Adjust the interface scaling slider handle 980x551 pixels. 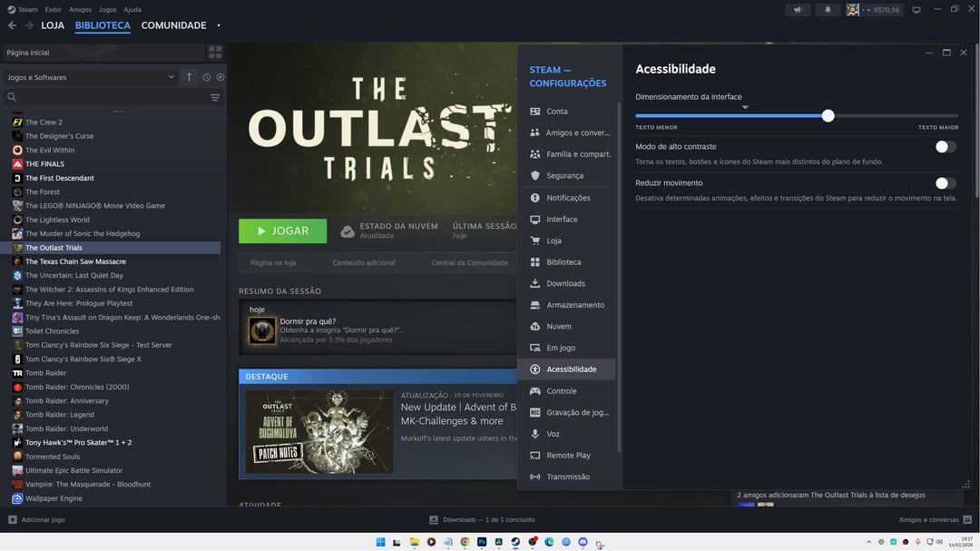(828, 115)
